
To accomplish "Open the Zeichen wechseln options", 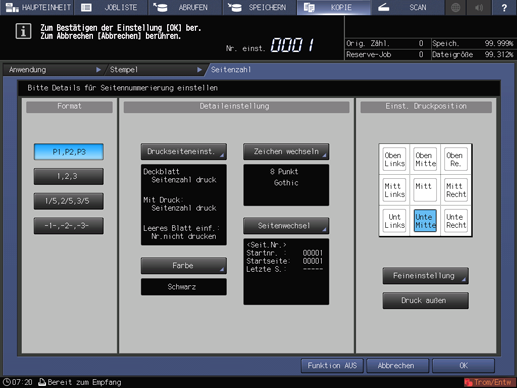I will point(286,152).
